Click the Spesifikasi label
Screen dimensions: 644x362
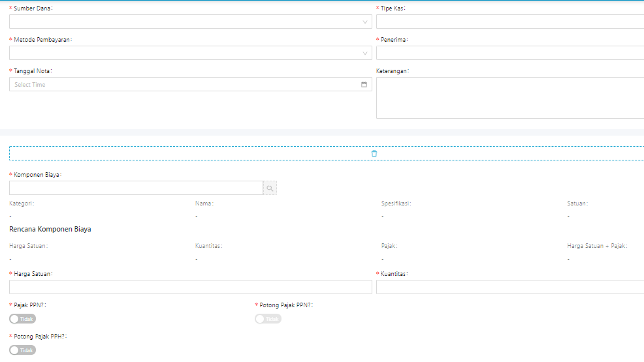tap(396, 204)
